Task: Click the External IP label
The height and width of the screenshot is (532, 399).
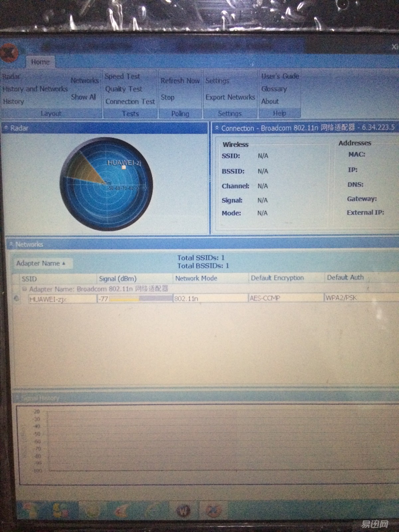Action: click(365, 212)
